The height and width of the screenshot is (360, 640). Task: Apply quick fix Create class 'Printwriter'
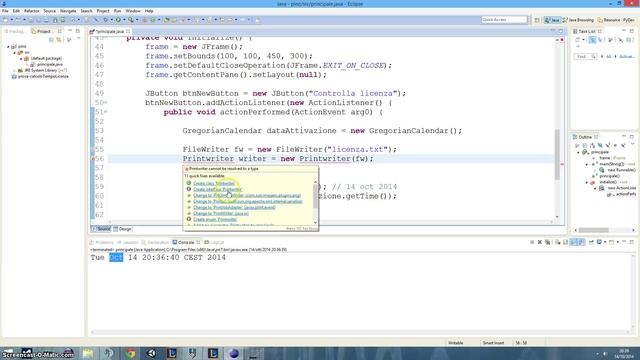click(x=214, y=183)
